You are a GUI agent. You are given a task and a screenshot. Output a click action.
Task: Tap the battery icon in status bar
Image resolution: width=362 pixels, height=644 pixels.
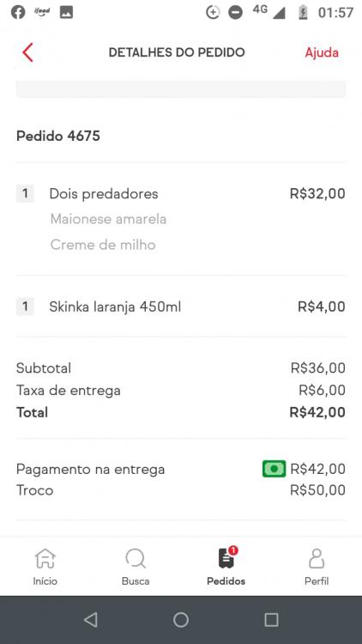pos(303,12)
